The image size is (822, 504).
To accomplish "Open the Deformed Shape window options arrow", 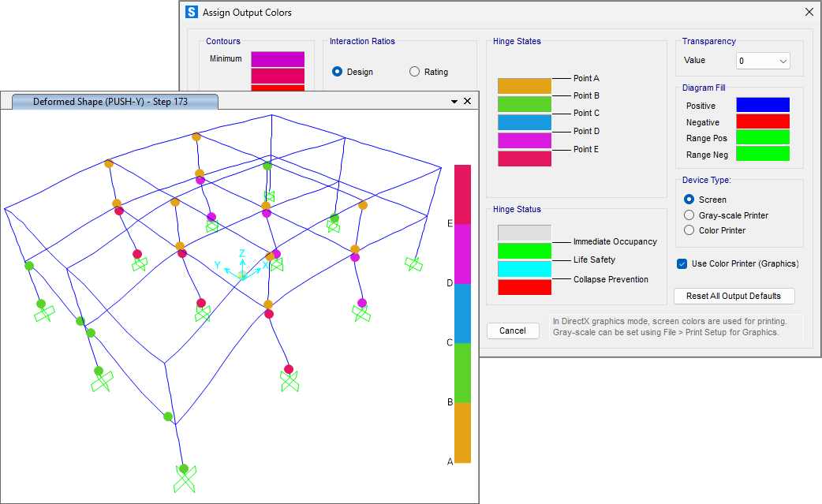I will coord(454,101).
